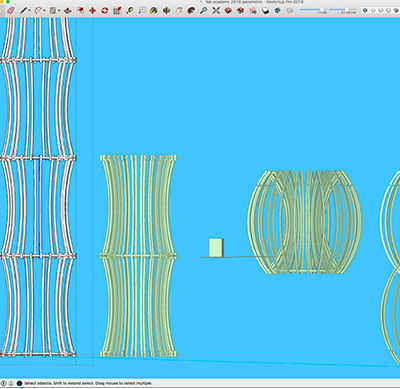The width and height of the screenshot is (400, 389).
Task: Click the Zoom Extents tool
Action: pyautogui.click(x=216, y=11)
